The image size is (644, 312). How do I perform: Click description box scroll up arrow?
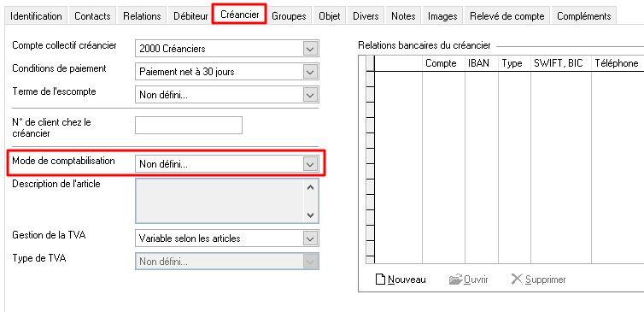[x=311, y=187]
